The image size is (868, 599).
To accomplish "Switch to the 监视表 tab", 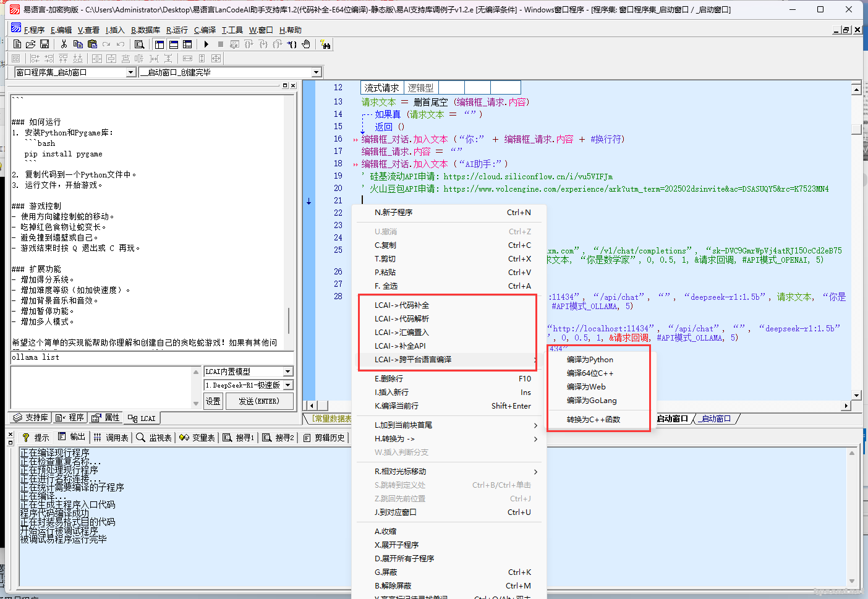I will 154,438.
